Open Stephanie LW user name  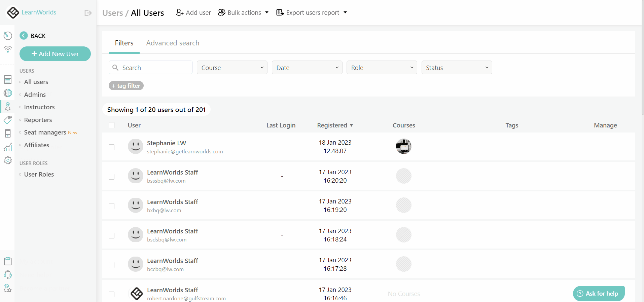[x=167, y=143]
